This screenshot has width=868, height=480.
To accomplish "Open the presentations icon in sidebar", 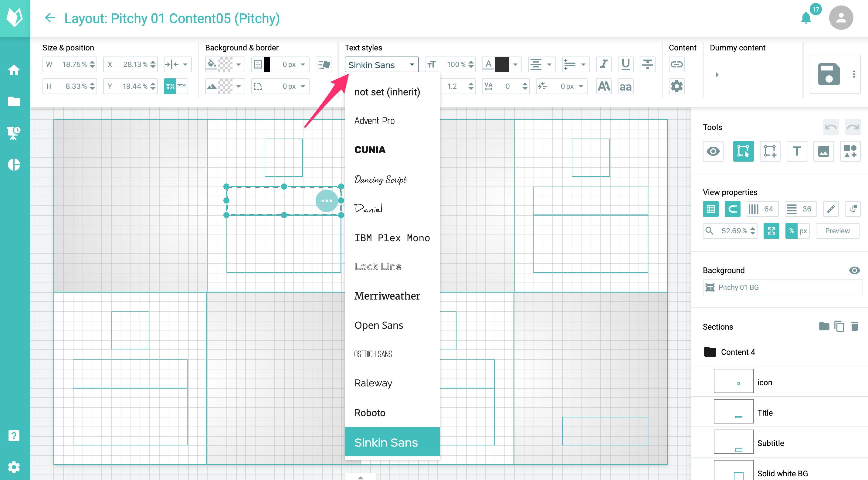I will (14, 133).
